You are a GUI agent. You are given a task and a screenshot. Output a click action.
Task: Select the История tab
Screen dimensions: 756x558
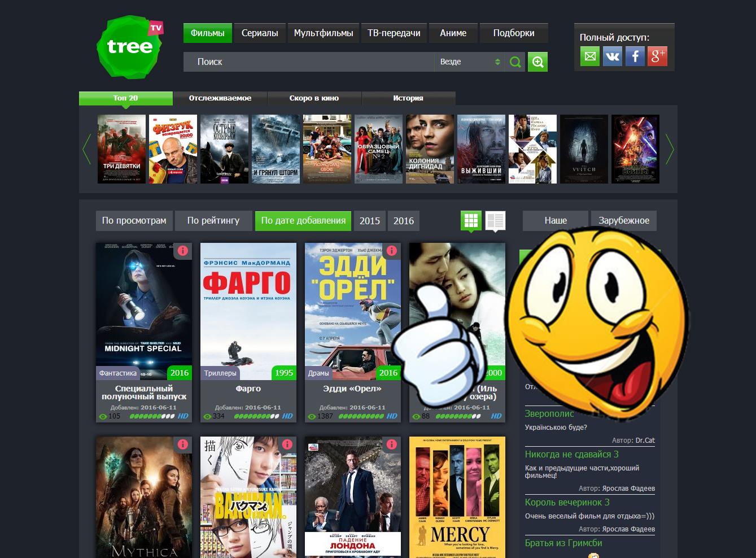[x=408, y=98]
